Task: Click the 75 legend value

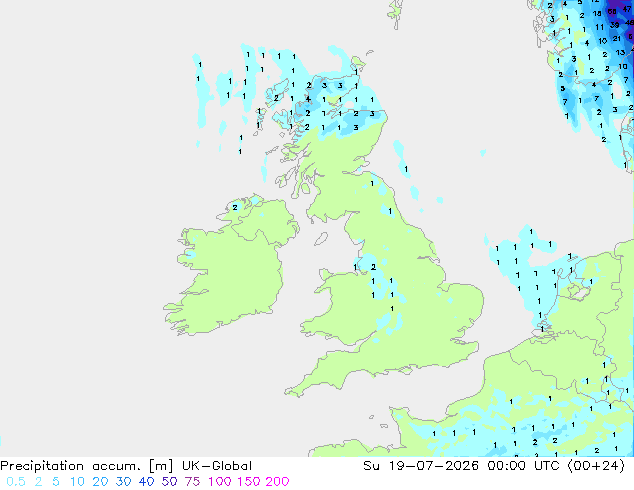Action: pos(192,482)
